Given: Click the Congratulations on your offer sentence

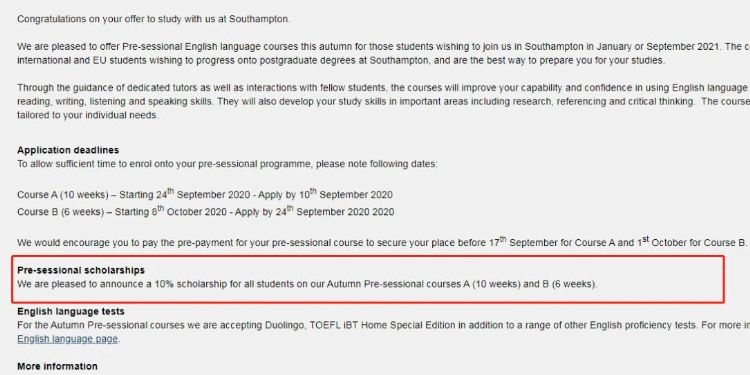Looking at the screenshot, I should click(154, 20).
